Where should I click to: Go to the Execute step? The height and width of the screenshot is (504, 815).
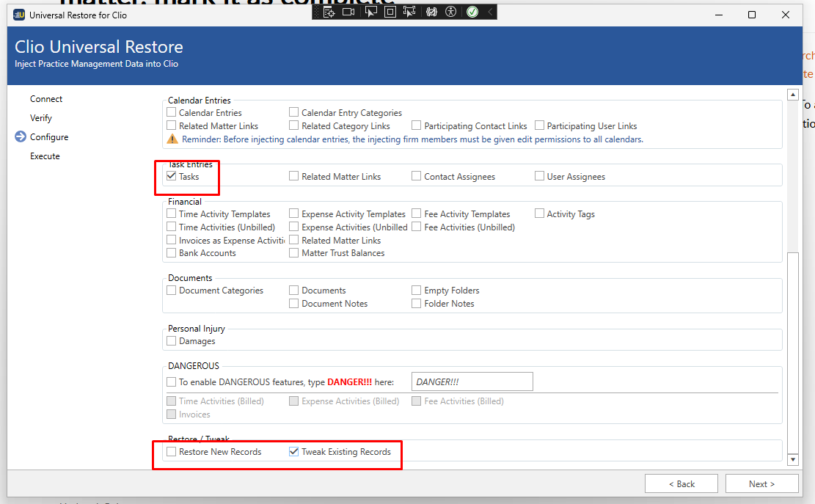coord(45,156)
